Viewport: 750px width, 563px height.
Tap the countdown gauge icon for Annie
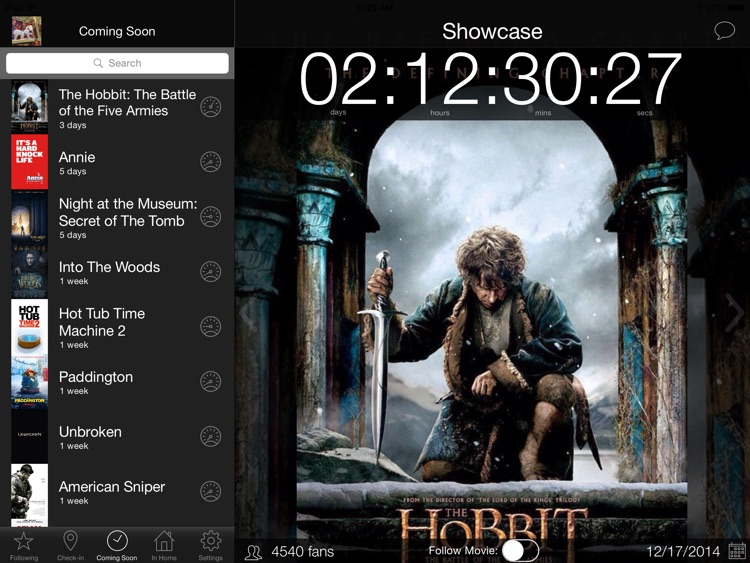coord(210,162)
